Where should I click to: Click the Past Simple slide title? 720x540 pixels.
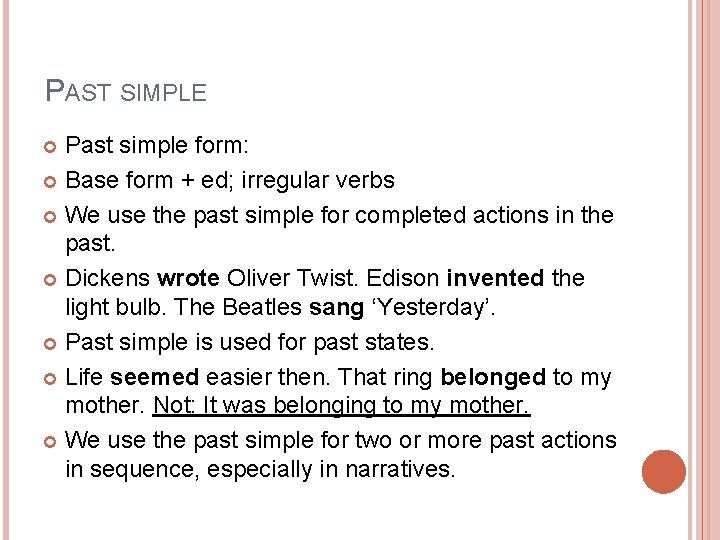126,90
